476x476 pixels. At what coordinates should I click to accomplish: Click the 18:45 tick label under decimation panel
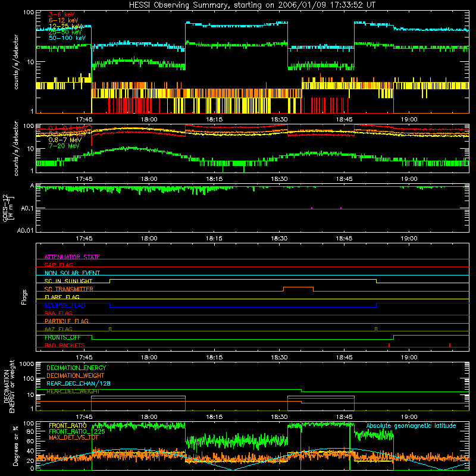(x=344, y=417)
